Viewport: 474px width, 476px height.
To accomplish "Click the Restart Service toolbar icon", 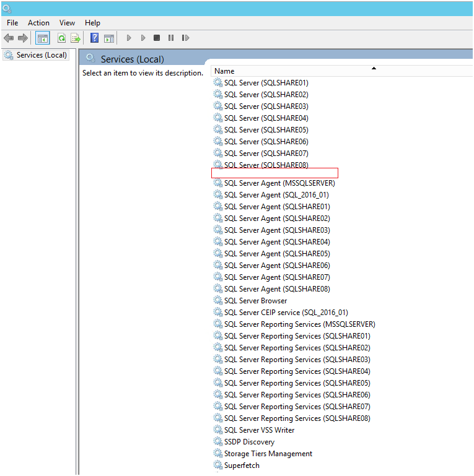I will [x=185, y=38].
